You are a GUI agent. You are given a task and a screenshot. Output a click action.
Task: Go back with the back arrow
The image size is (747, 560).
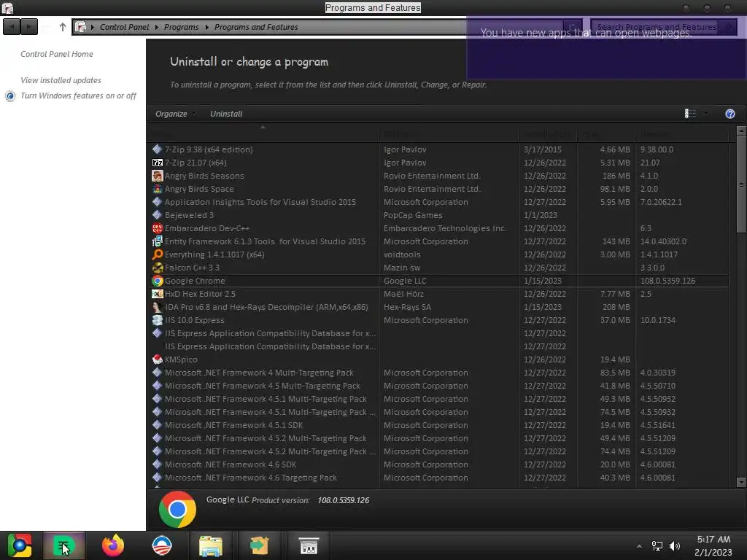(12, 27)
